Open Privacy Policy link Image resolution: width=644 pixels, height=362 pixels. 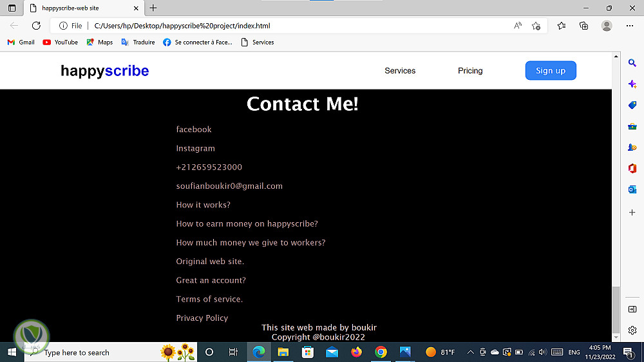(202, 318)
